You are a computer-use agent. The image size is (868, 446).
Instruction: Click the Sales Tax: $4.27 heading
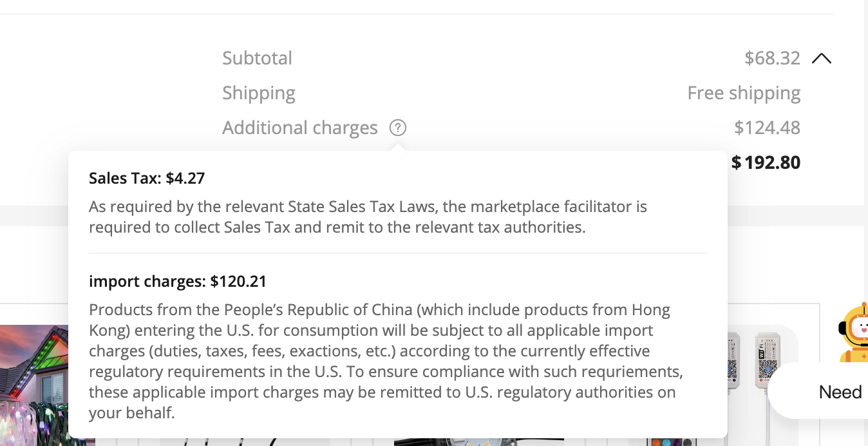click(147, 178)
